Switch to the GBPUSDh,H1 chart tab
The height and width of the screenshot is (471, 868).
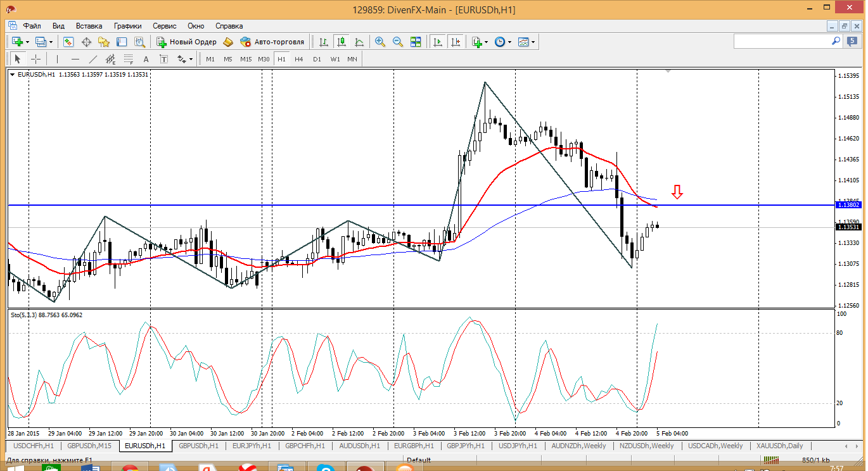pos(198,446)
